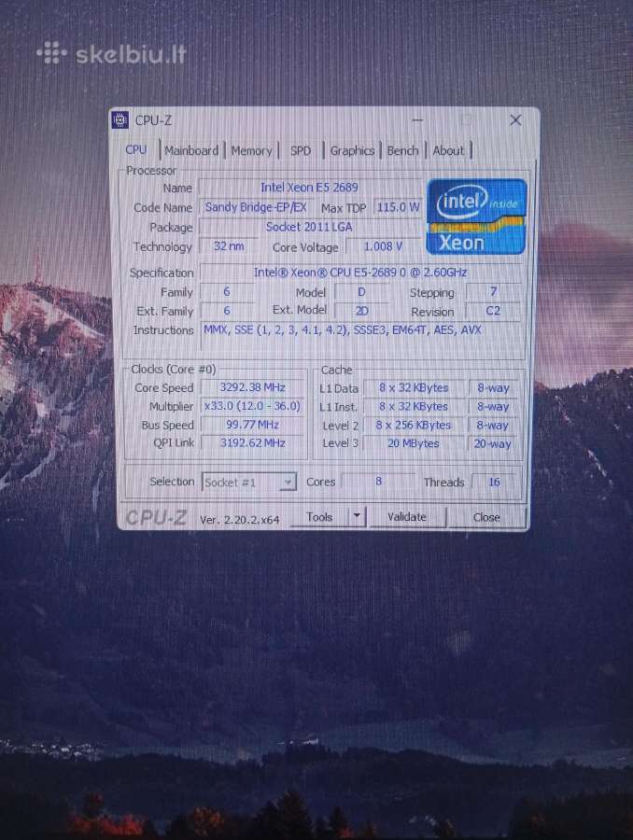Click the Intel Xeon inside logo
The width and height of the screenshot is (633, 840).
coord(476,217)
